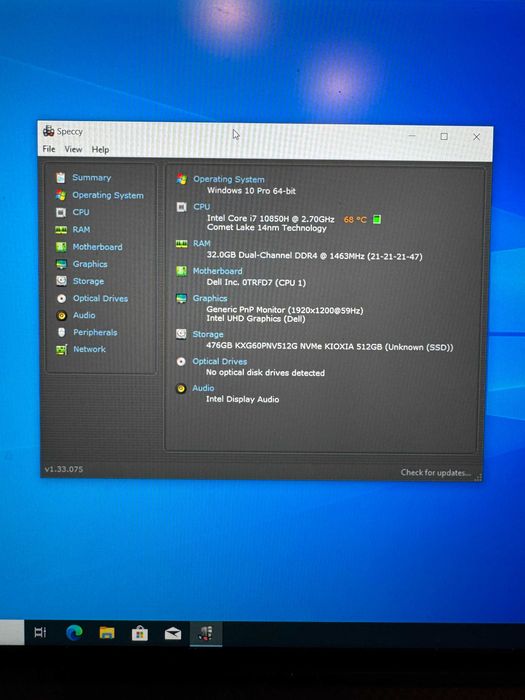Click the Audio icon in summary panel

click(x=181, y=388)
